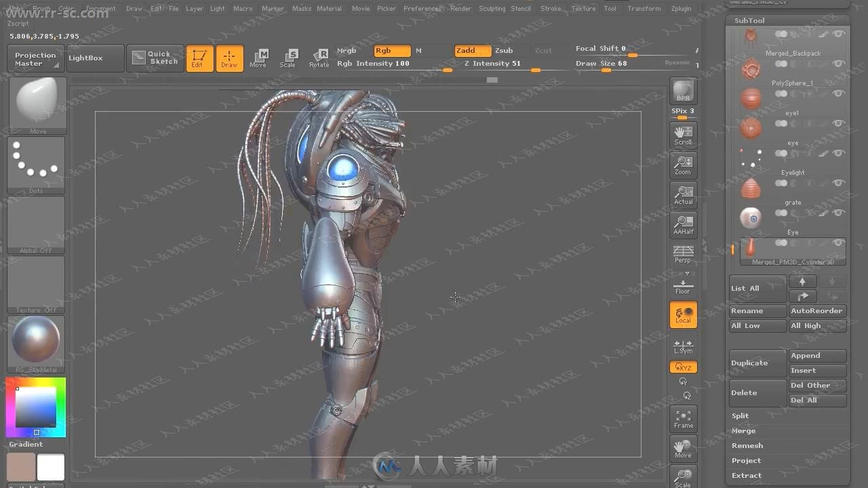Open Projection Master
This screenshot has height=488, width=868.
point(36,59)
